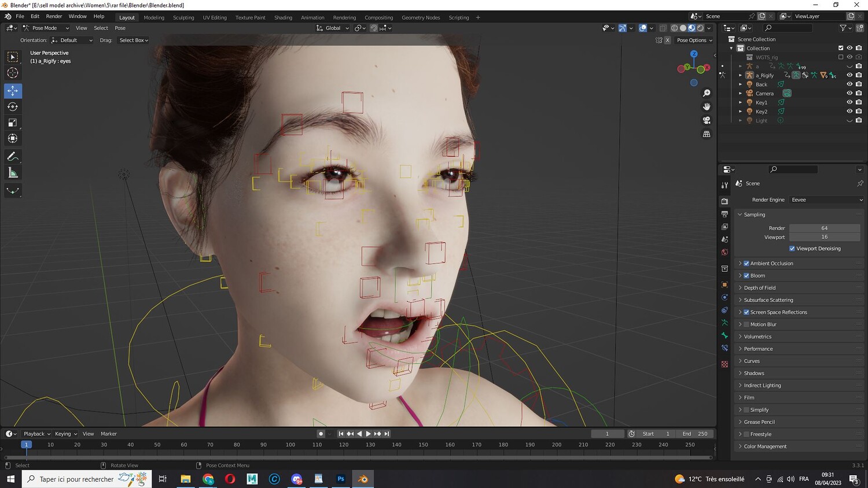868x488 pixels.
Task: Click the Pose Options button
Action: (694, 40)
